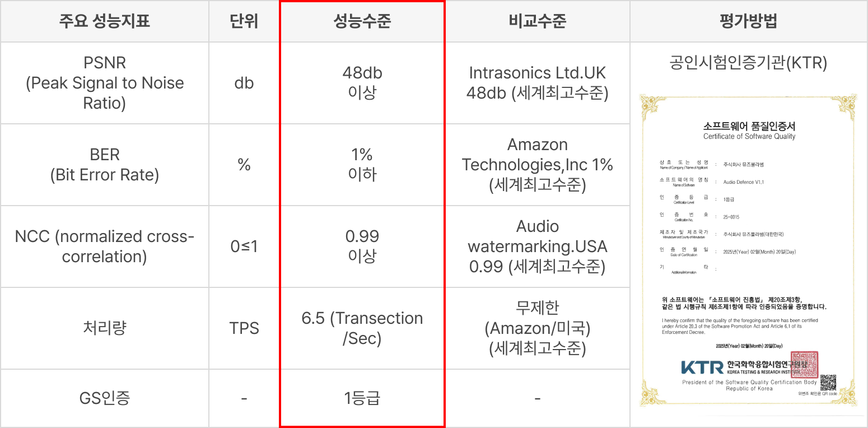
Task: Click the 주요 성능지표 column header
Action: point(105,21)
